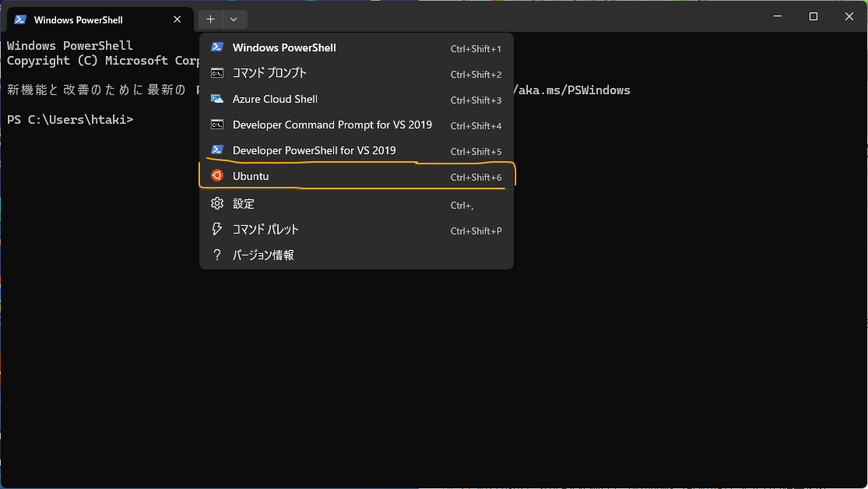Click the Developer Command Prompt cmd icon
Viewport: 868px width, 489px height.
[x=217, y=124]
